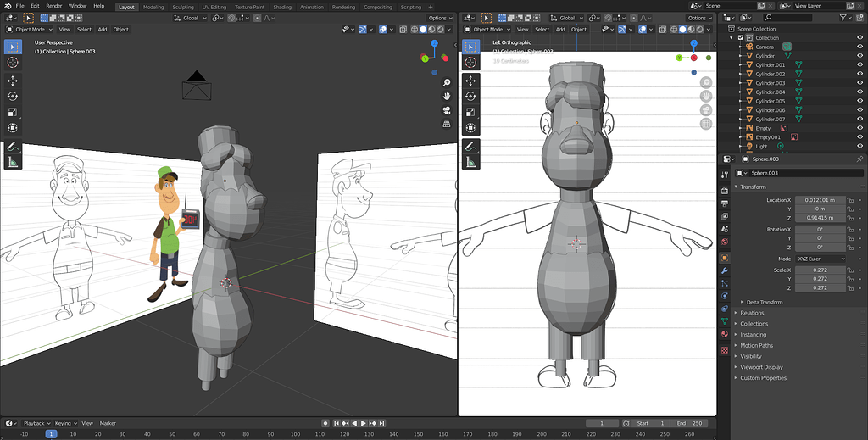Switch left viewport to solid shading
The width and height of the screenshot is (868, 440).
click(423, 30)
